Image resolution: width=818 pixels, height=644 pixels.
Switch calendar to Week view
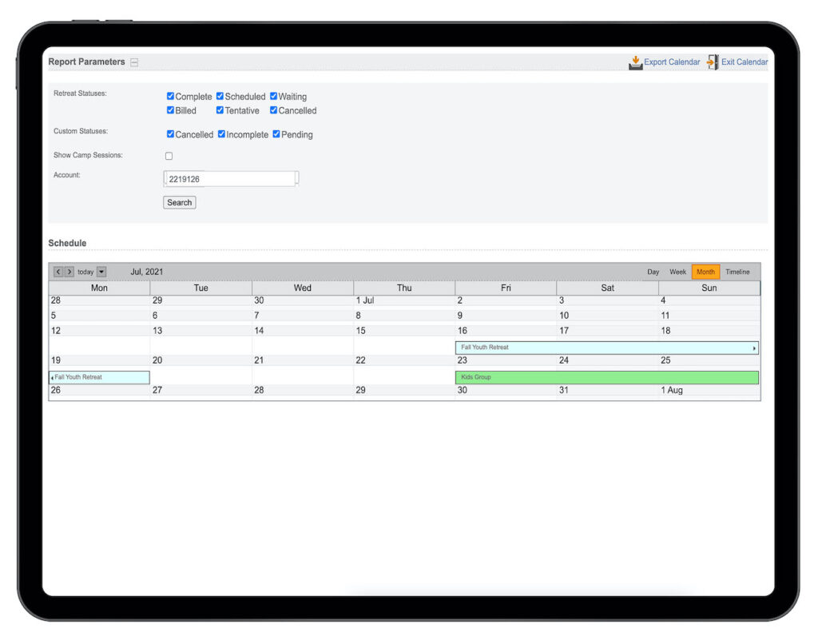tap(677, 272)
